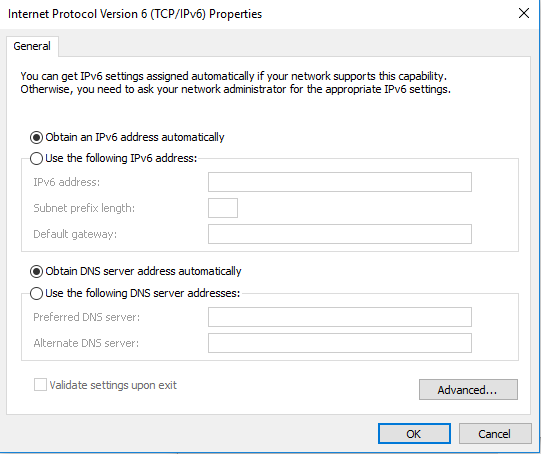Viewport: 541px width, 454px height.
Task: Enable Validate settings upon exit checkbox
Action: [x=40, y=385]
